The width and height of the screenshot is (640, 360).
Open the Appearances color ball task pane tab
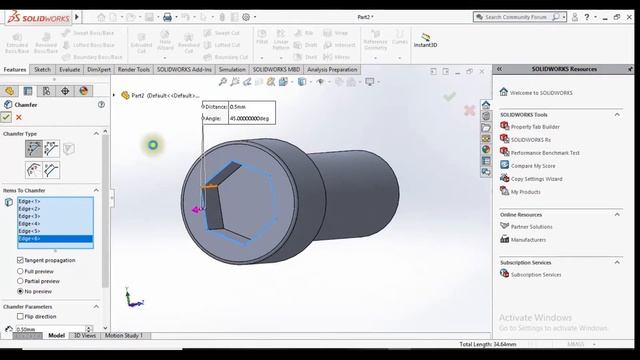[x=486, y=149]
